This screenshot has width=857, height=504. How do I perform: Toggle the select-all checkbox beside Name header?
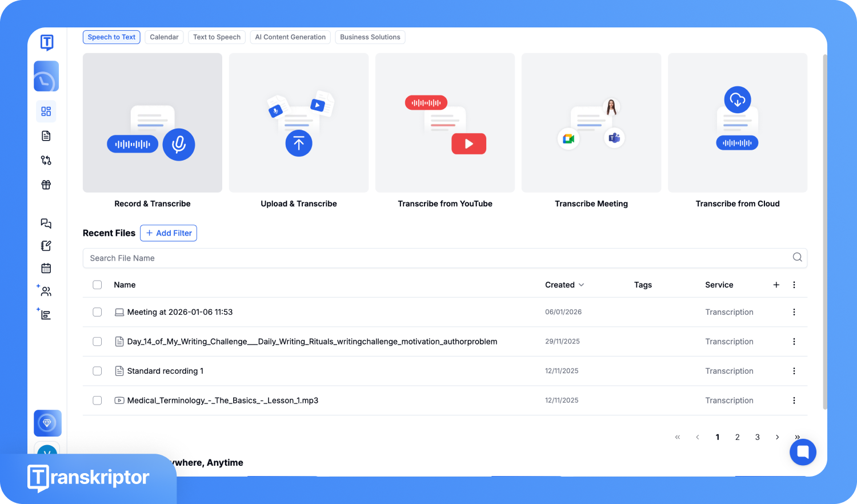97,285
